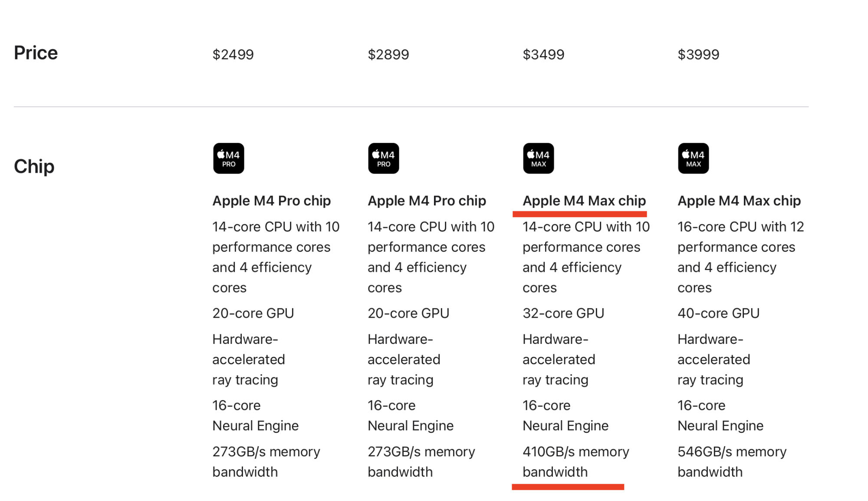This screenshot has width=868, height=501.
Task: Click the 32-core GPU spec
Action: [x=563, y=313]
